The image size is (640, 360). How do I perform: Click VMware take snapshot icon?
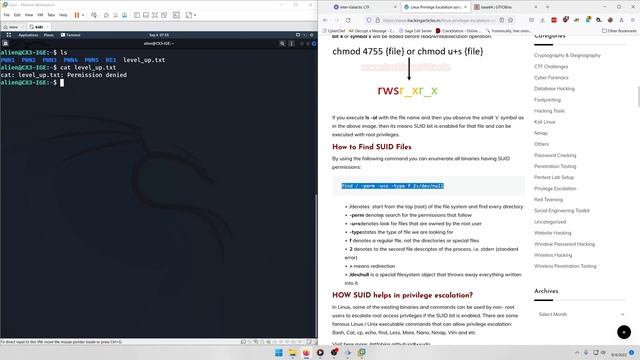[106, 15]
